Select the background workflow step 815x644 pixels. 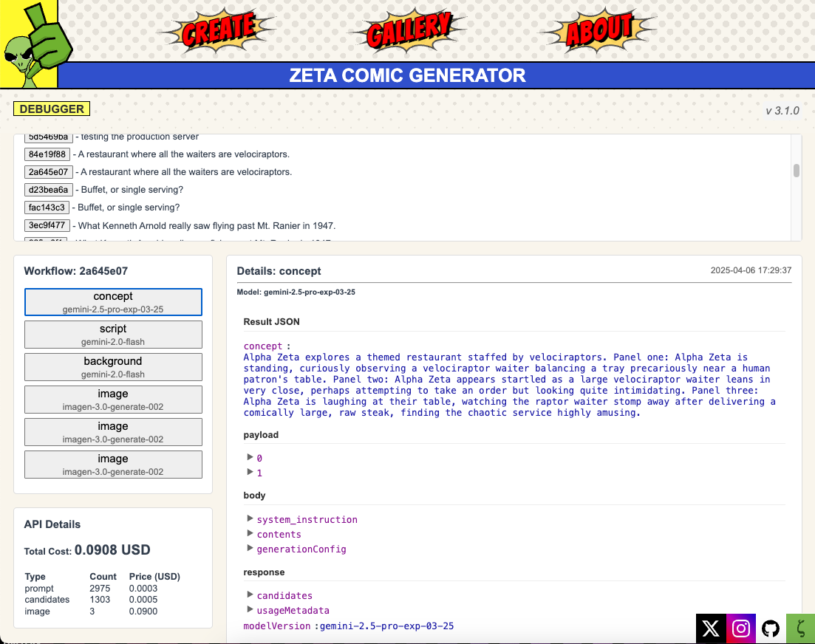click(113, 367)
